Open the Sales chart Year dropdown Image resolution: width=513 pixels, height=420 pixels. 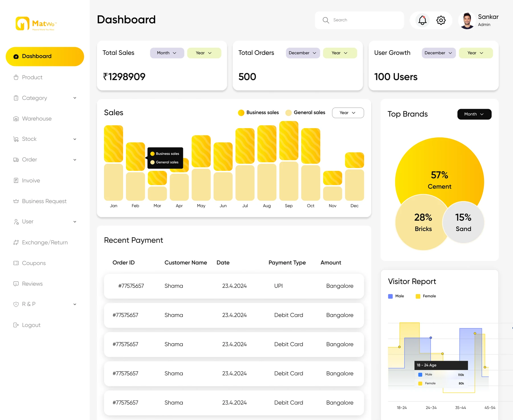348,113
